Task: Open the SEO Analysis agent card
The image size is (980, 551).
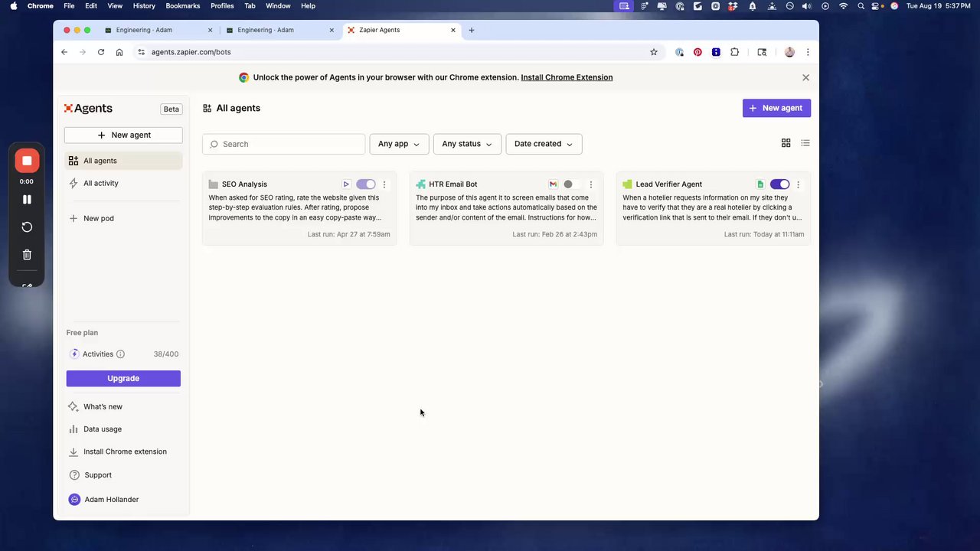Action: click(299, 208)
